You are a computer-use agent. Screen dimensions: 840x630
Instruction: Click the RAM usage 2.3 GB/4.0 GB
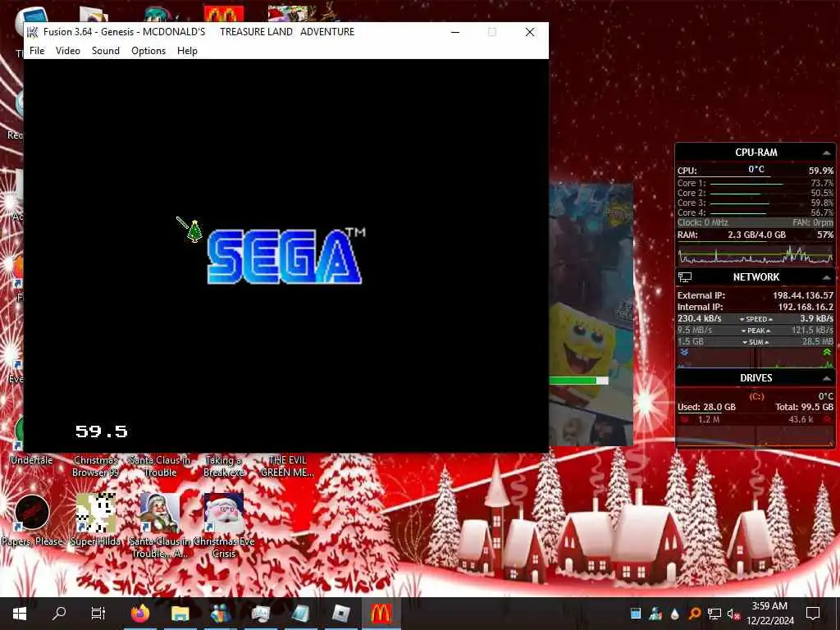(756, 235)
